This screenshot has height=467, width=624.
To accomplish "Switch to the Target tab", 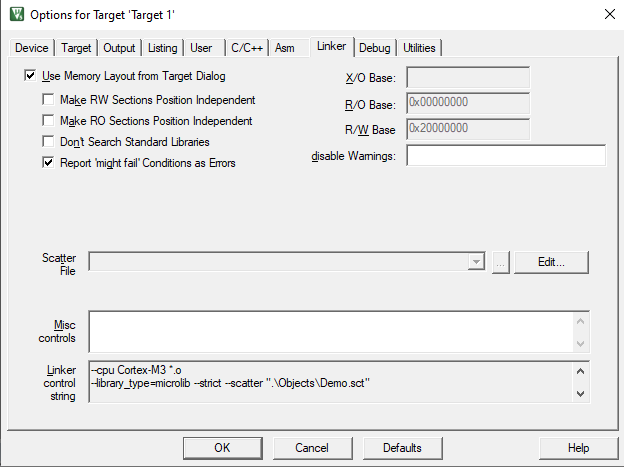I will (76, 48).
